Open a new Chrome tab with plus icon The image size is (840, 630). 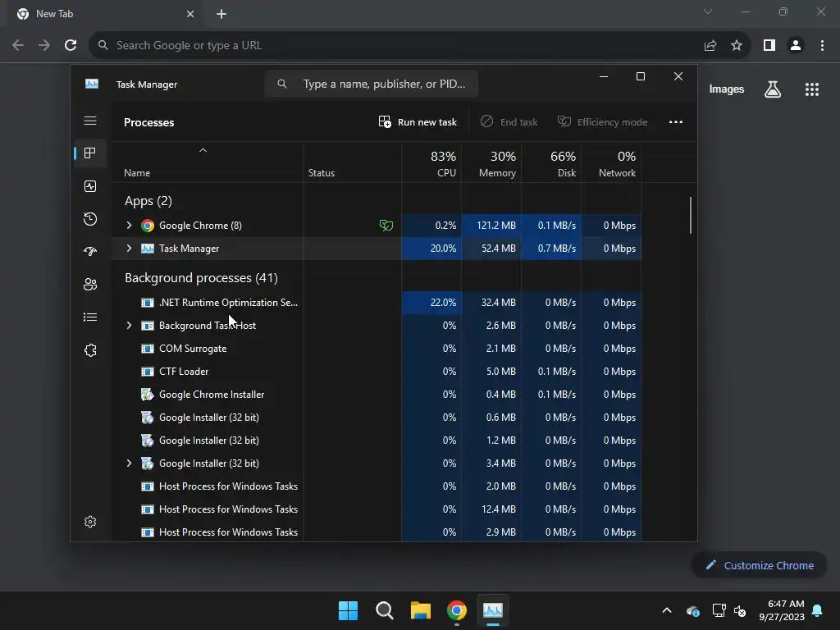(221, 14)
